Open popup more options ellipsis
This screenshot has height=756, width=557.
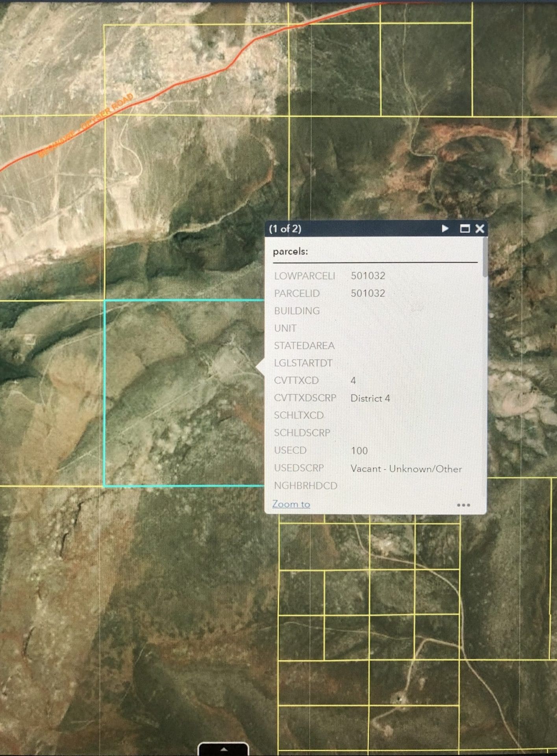click(x=463, y=505)
